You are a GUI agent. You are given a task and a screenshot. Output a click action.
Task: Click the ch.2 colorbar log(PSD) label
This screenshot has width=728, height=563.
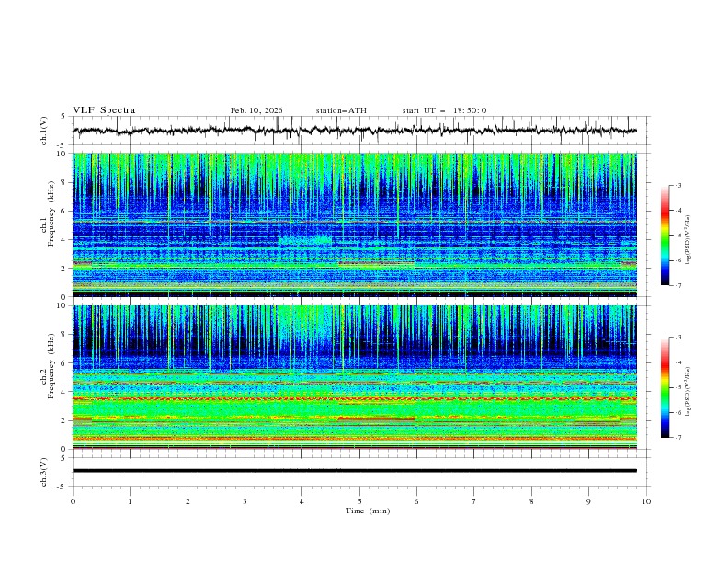pyautogui.click(x=688, y=392)
